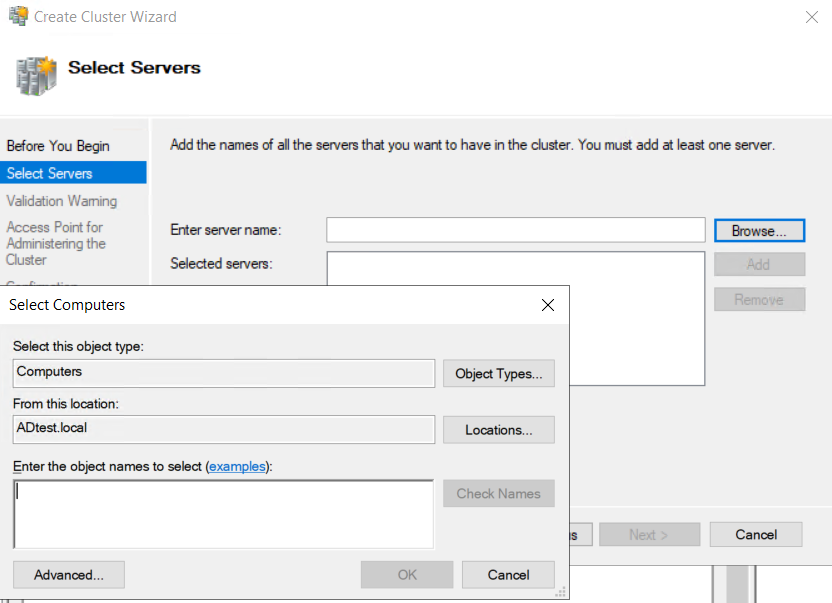Image resolution: width=832 pixels, height=603 pixels.
Task: Open Advanced search options
Action: (69, 575)
